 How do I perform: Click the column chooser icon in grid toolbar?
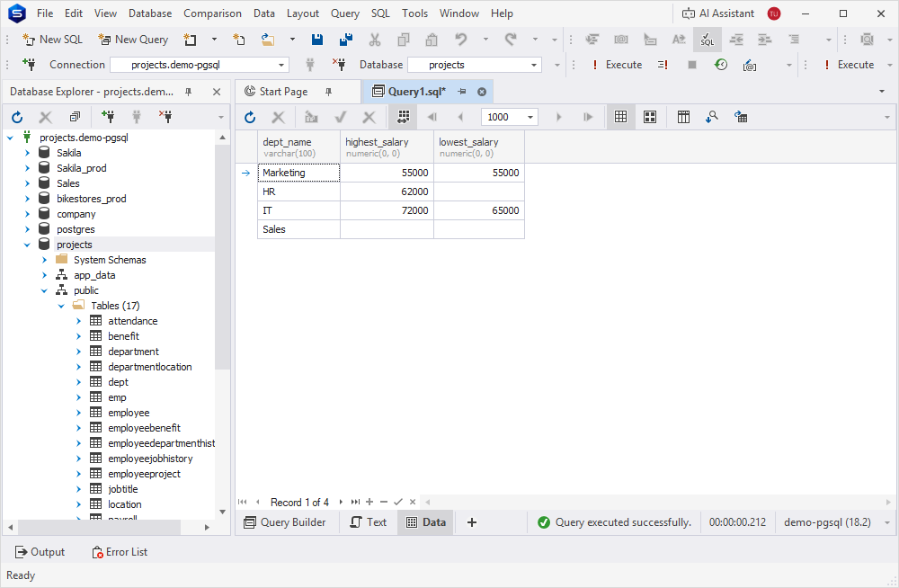pos(683,118)
